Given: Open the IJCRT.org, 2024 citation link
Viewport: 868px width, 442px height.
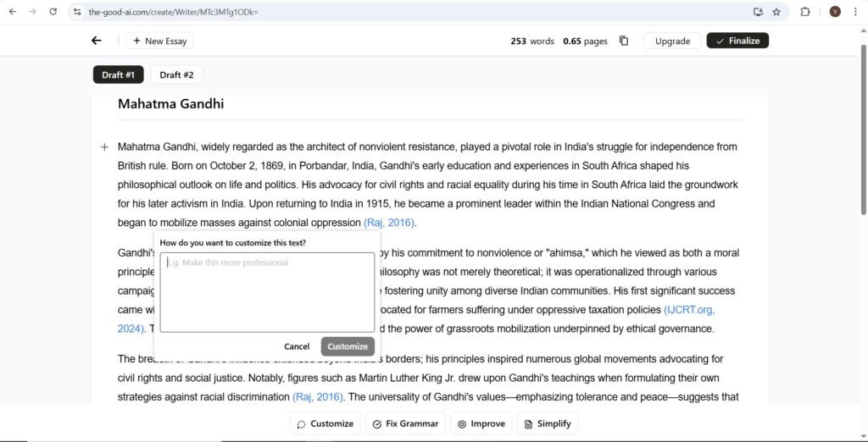Looking at the screenshot, I should pyautogui.click(x=688, y=310).
